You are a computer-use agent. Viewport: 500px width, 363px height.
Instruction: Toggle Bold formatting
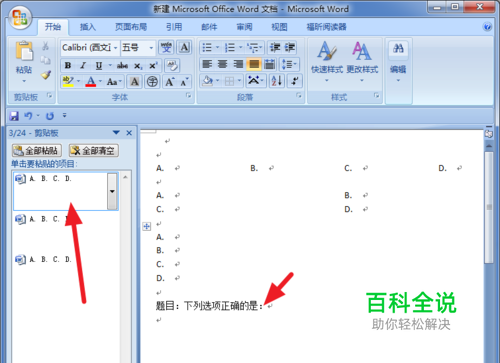click(x=68, y=65)
